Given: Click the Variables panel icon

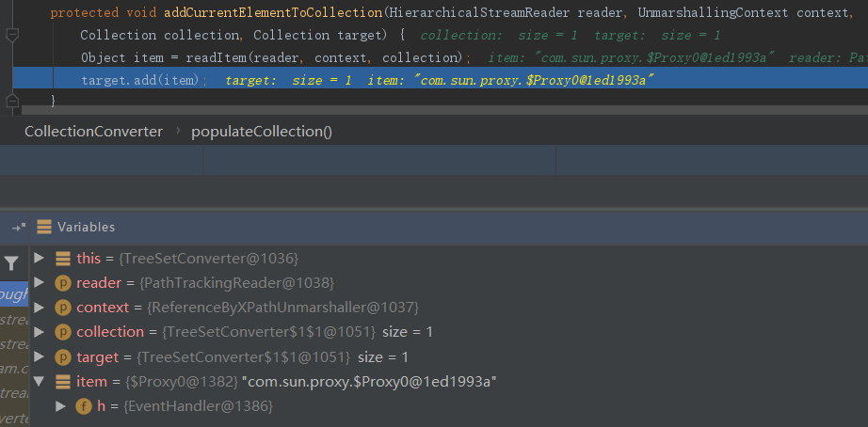Looking at the screenshot, I should pos(44,227).
